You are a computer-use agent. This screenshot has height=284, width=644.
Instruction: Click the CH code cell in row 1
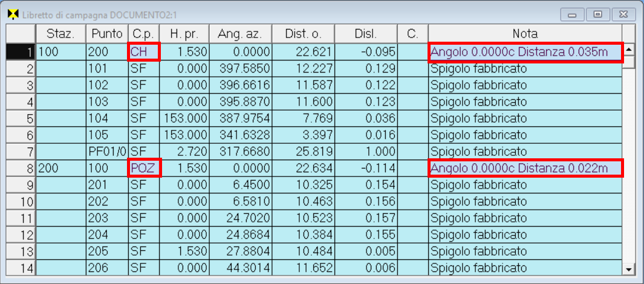tap(143, 53)
